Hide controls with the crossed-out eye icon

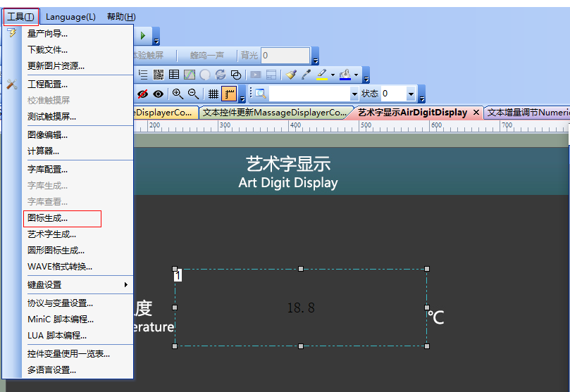(x=142, y=94)
